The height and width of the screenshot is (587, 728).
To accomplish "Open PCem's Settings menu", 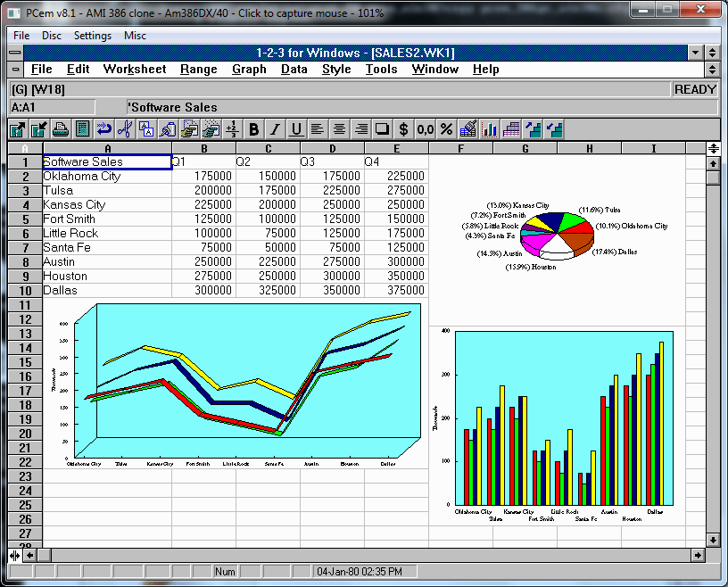I will (93, 36).
